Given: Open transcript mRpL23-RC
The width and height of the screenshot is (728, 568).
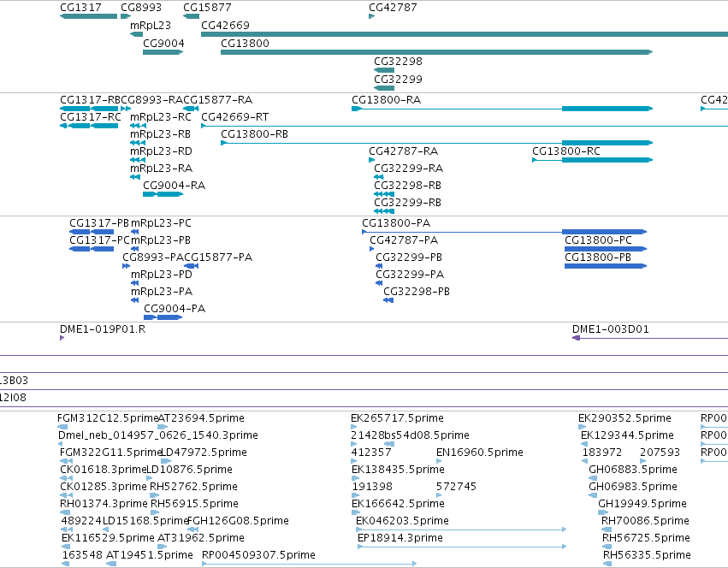Looking at the screenshot, I should [x=161, y=117].
